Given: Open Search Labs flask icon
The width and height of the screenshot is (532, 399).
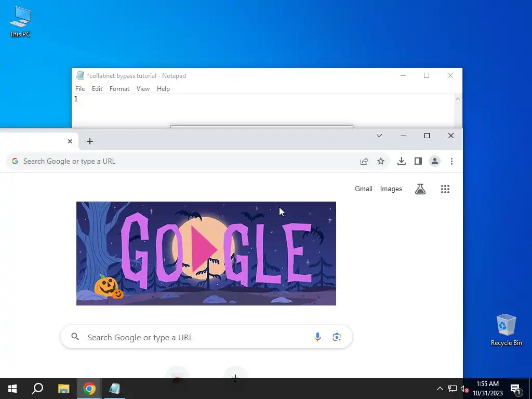Looking at the screenshot, I should pyautogui.click(x=420, y=189).
